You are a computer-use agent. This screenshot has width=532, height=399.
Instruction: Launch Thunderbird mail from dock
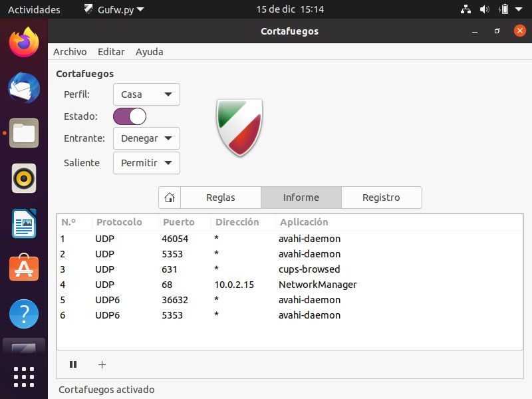(x=24, y=88)
